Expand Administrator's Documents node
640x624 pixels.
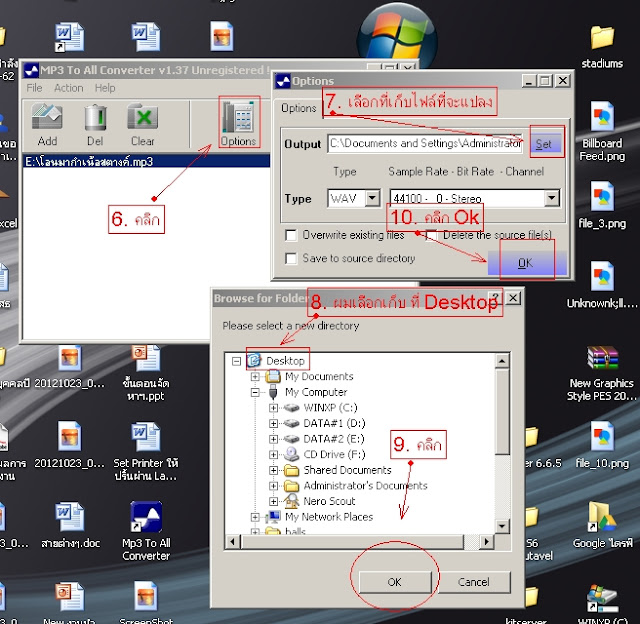[273, 486]
